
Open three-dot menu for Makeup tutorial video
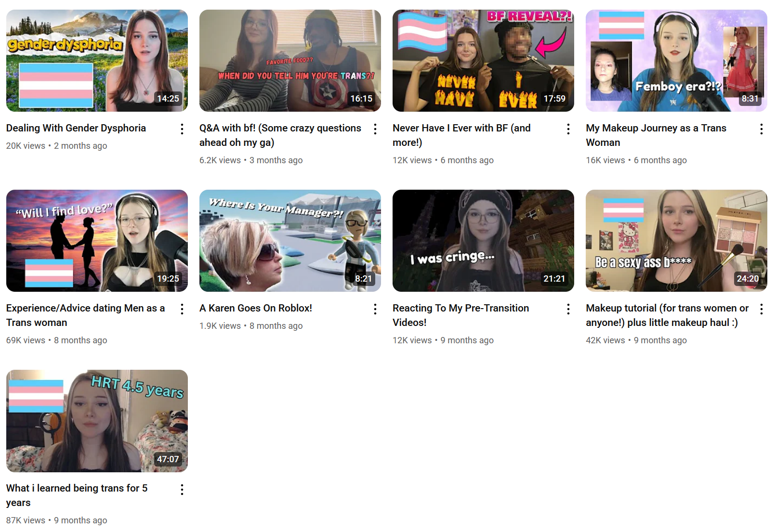click(x=762, y=309)
